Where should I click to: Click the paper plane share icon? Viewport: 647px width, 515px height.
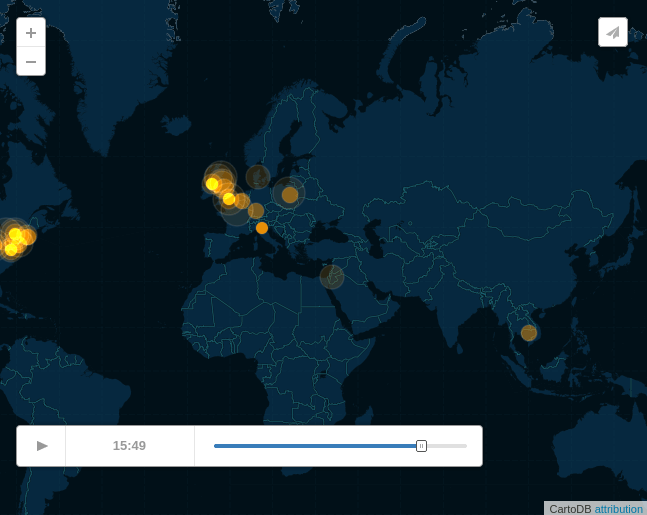pyautogui.click(x=613, y=32)
